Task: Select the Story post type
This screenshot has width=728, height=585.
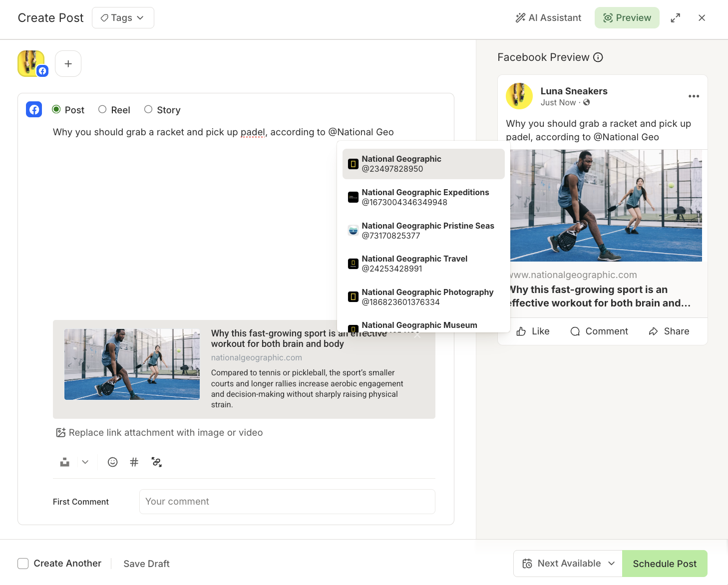Action: click(x=162, y=110)
